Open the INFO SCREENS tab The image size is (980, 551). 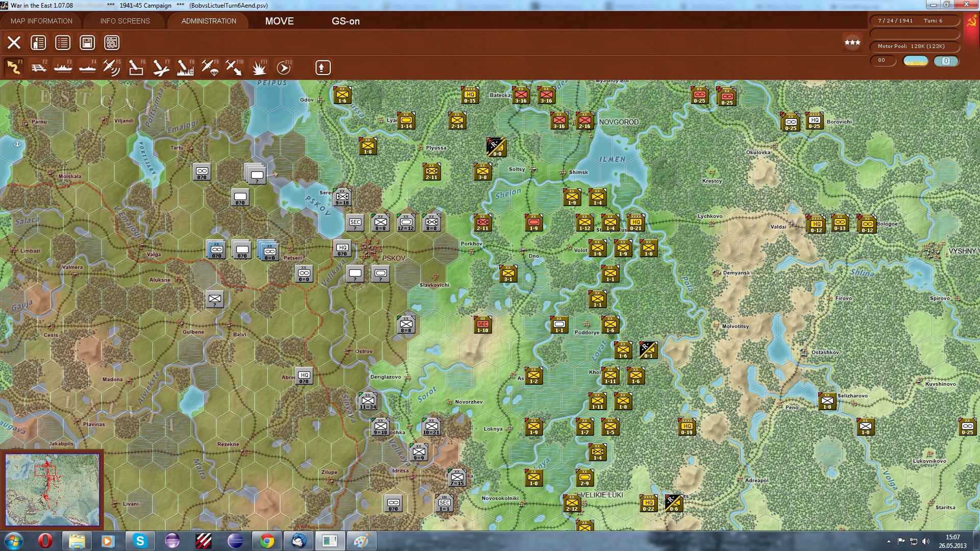(125, 21)
